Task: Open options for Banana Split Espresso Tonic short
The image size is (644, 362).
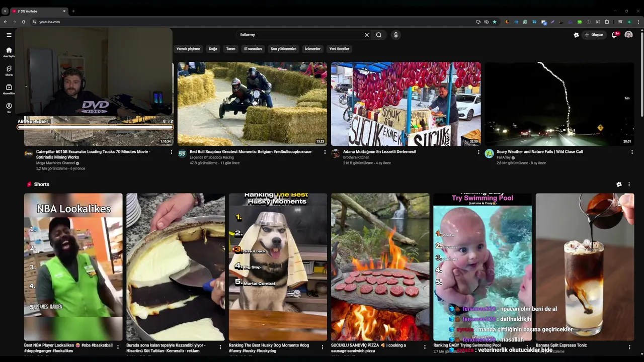Action: (x=629, y=347)
